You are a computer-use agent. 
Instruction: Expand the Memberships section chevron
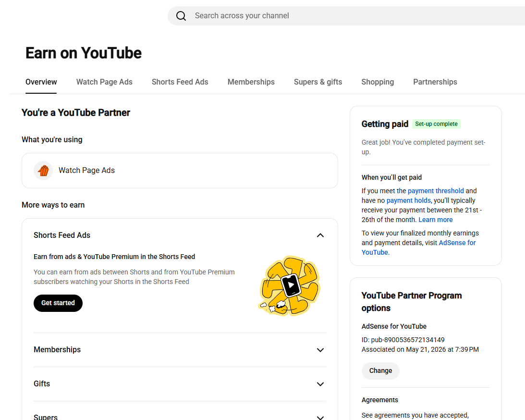320,350
